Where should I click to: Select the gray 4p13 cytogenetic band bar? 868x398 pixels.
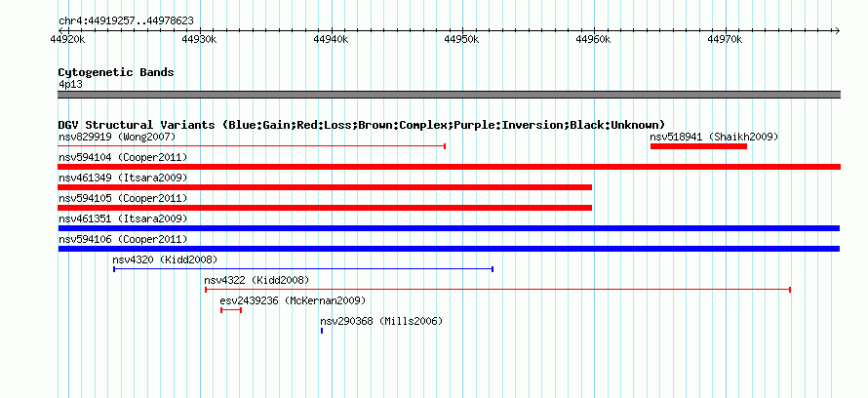(x=449, y=95)
